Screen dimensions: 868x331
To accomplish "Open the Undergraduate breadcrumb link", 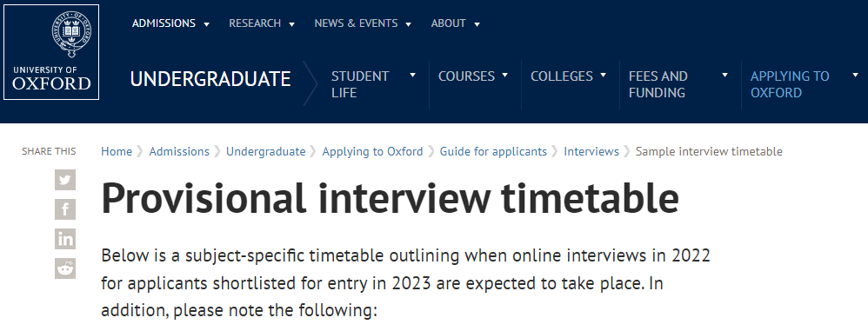I will tap(266, 151).
